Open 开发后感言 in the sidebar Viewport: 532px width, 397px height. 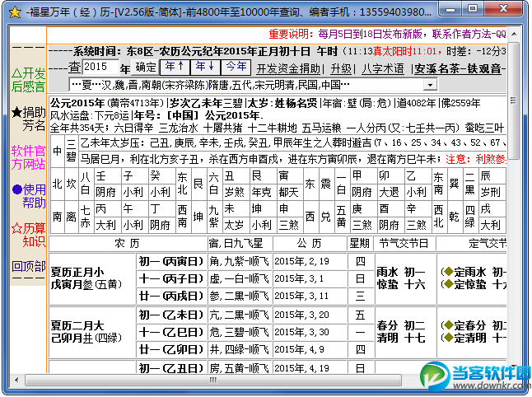pyautogui.click(x=28, y=80)
